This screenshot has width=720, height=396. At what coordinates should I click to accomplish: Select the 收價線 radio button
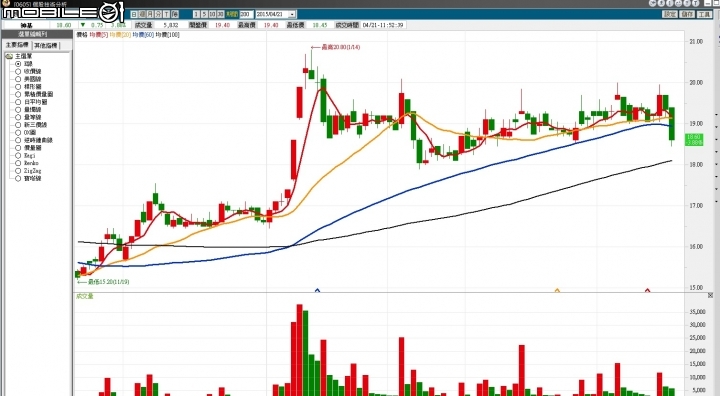click(x=18, y=72)
